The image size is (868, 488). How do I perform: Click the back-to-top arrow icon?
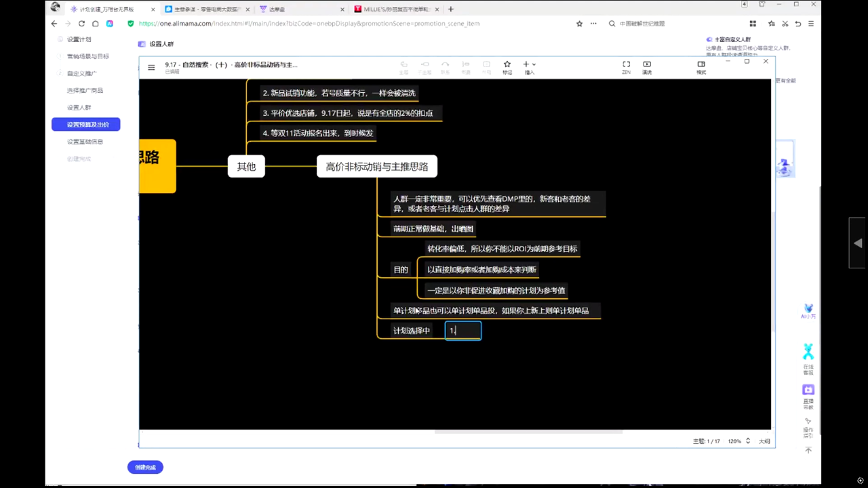coord(808,450)
